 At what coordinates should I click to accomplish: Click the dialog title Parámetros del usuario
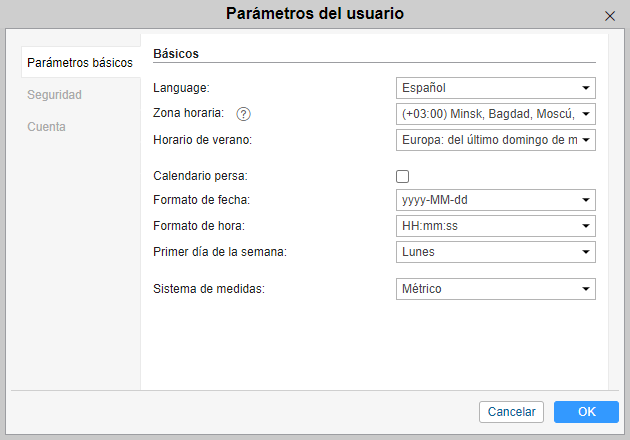pos(315,14)
